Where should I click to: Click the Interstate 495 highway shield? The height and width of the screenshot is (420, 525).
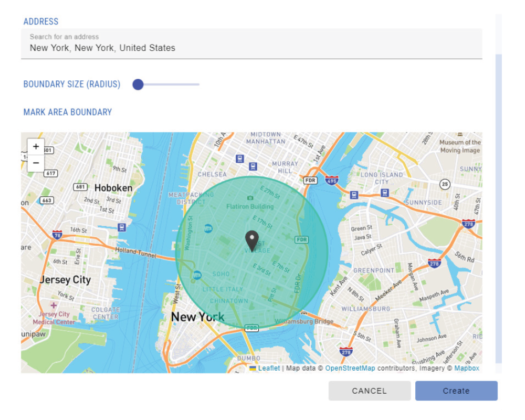[x=332, y=181]
